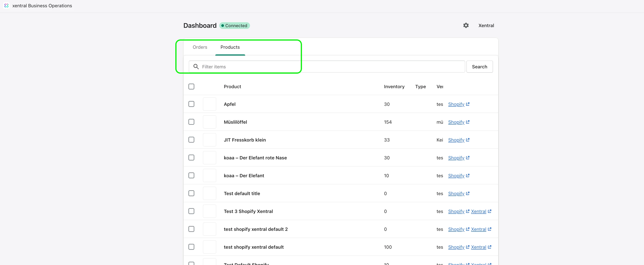Click the test shopify xentral default 2 name
The height and width of the screenshot is (265, 644).
click(256, 229)
